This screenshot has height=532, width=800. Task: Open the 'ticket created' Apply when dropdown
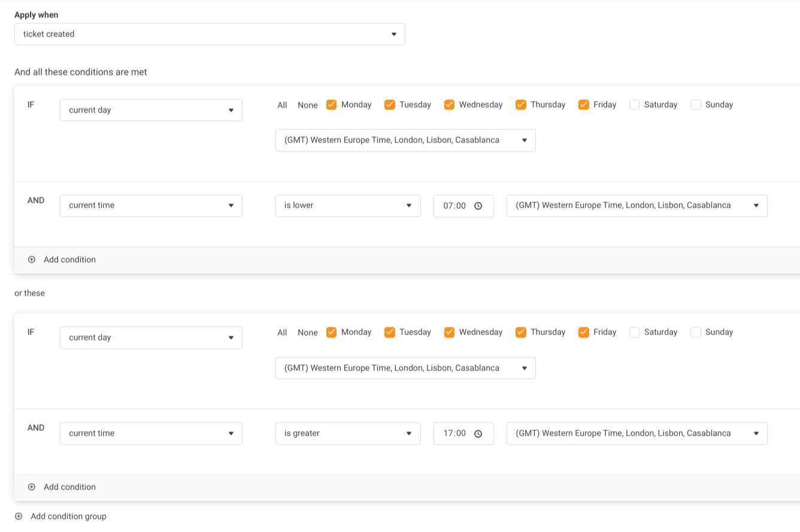coord(210,34)
